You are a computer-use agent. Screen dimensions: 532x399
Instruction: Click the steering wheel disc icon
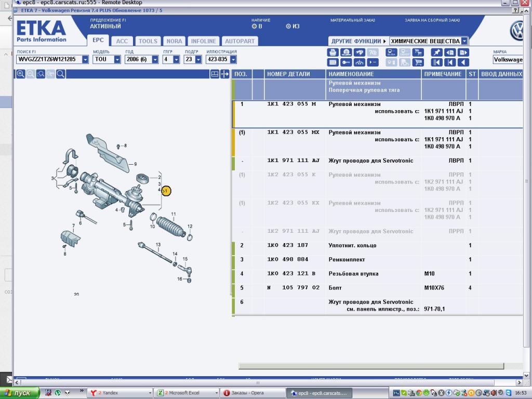click(x=346, y=52)
